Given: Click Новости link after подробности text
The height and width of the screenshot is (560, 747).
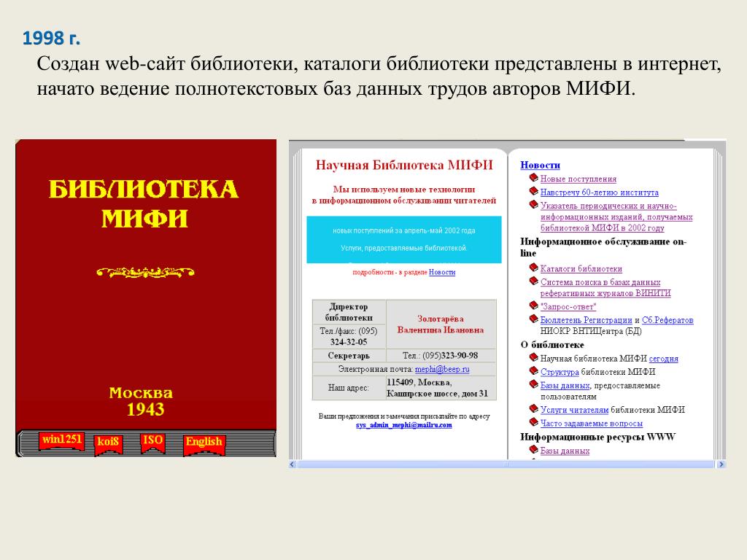Looking at the screenshot, I should click(441, 272).
